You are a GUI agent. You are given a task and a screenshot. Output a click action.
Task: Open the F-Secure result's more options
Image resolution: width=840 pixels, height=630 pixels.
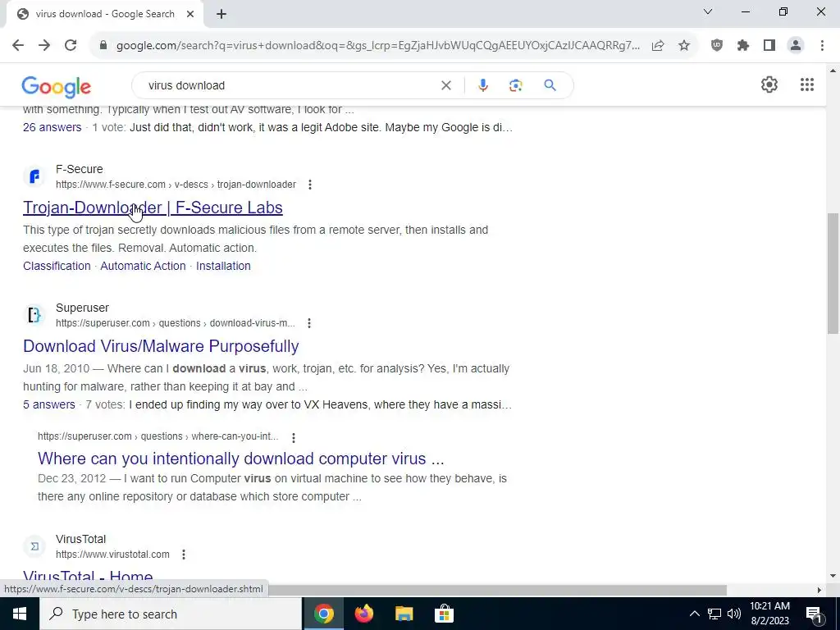(309, 185)
